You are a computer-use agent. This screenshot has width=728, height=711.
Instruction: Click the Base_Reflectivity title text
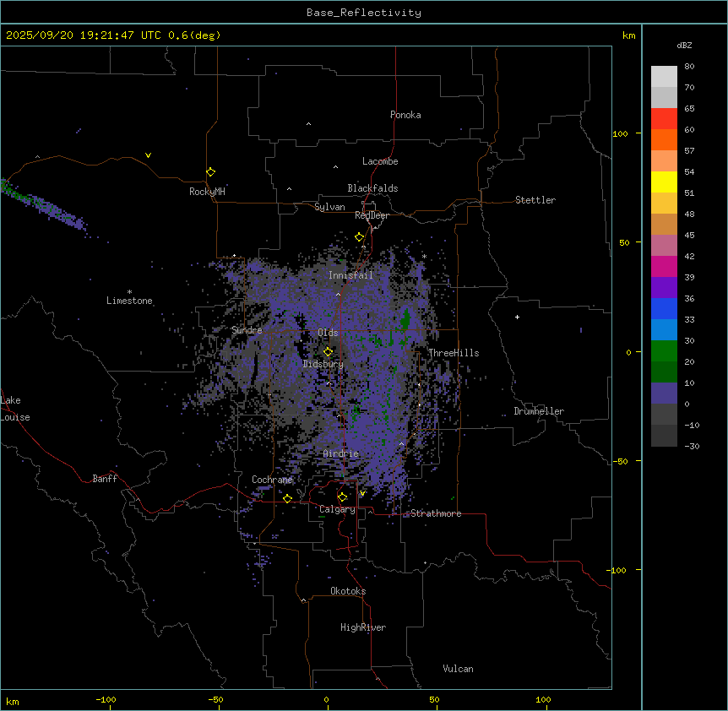(x=363, y=13)
